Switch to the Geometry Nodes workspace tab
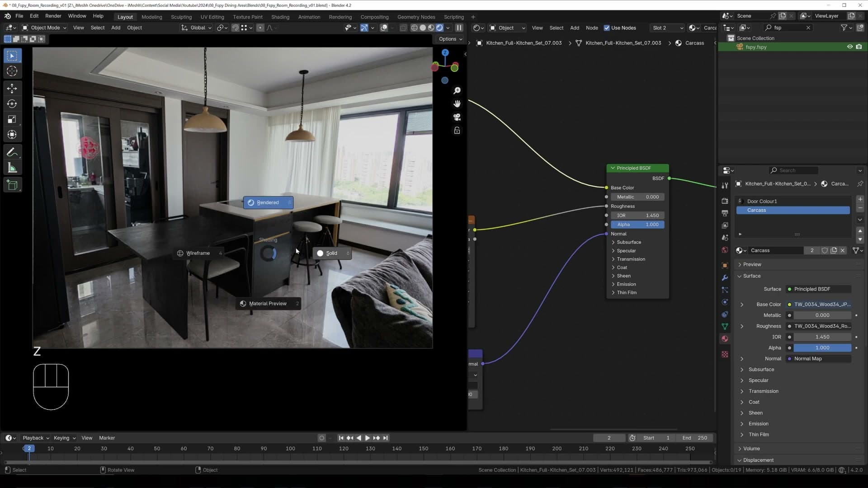Image resolution: width=868 pixels, height=488 pixels. (416, 17)
